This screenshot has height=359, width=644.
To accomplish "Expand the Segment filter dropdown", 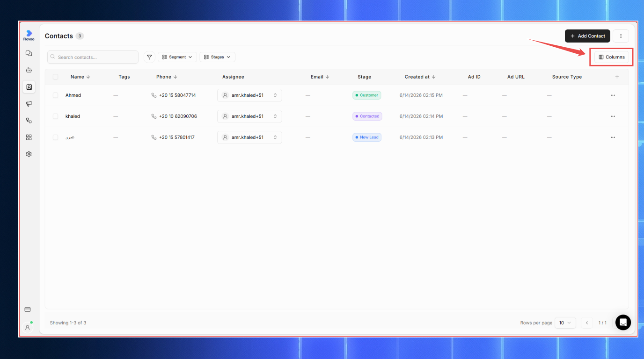I will [x=177, y=57].
